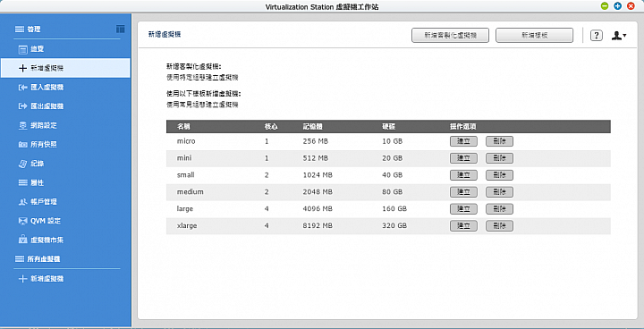Image resolution: width=644 pixels, height=329 pixels.
Task: Open 虛擬機市集 marketplace bag icon
Action: 22,240
